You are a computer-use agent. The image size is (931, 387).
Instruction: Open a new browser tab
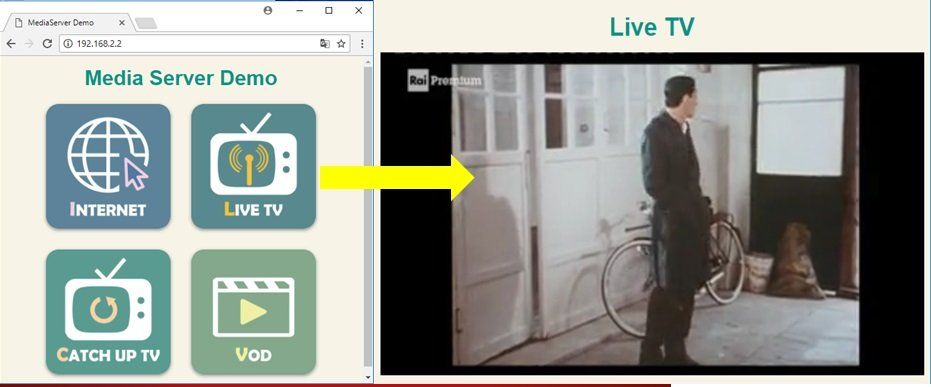click(x=146, y=23)
